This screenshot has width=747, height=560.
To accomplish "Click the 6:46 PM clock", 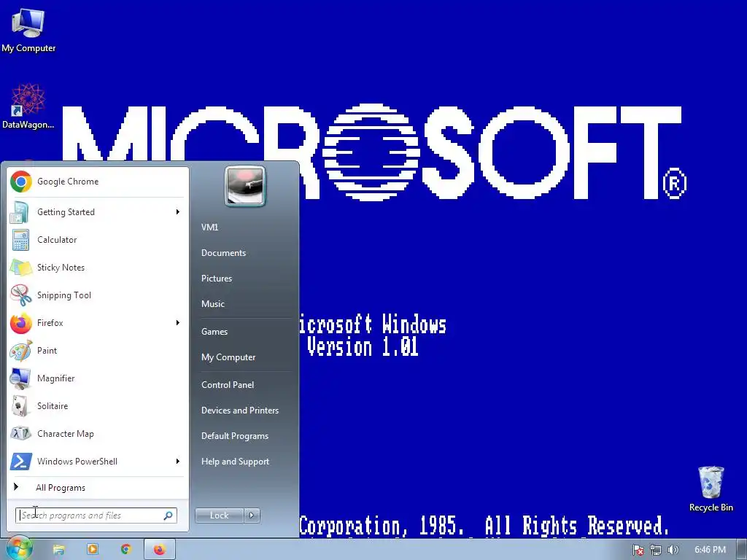I will (710, 550).
